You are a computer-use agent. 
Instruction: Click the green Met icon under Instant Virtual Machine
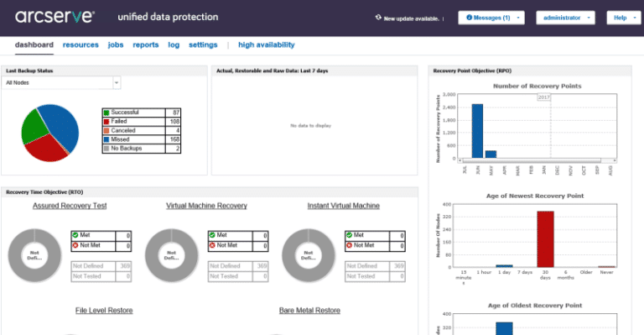(349, 235)
